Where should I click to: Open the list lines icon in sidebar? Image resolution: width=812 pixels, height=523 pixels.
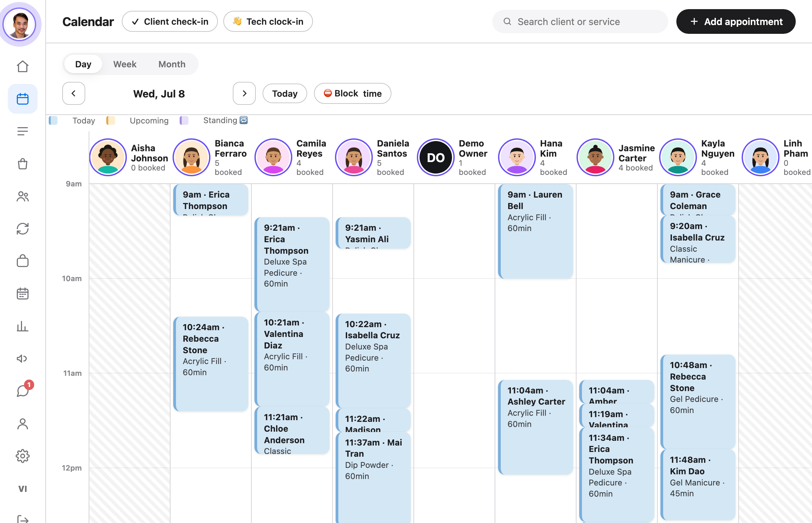22,131
